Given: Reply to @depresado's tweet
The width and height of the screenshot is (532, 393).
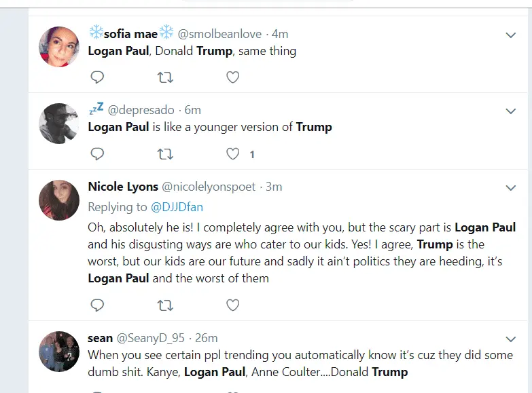Looking at the screenshot, I should [x=97, y=154].
